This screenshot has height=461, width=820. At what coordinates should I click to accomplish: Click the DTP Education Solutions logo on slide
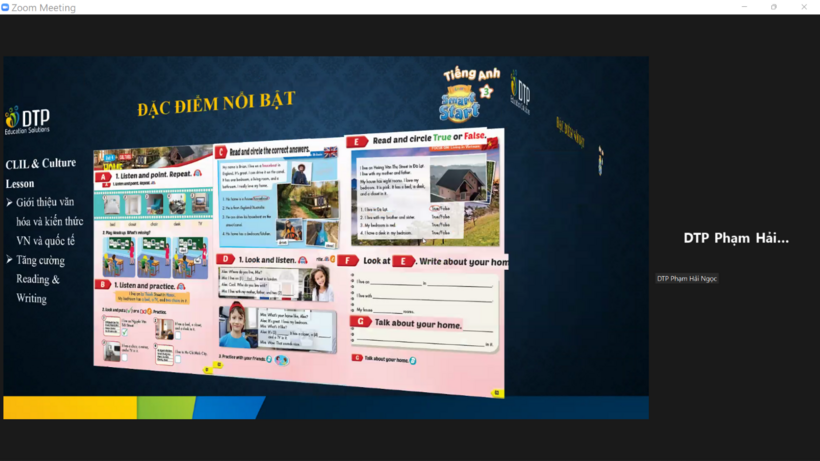coord(27,120)
